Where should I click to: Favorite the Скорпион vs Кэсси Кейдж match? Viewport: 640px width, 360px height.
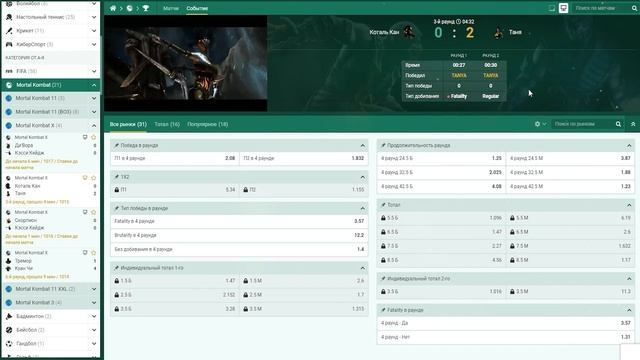[93, 212]
